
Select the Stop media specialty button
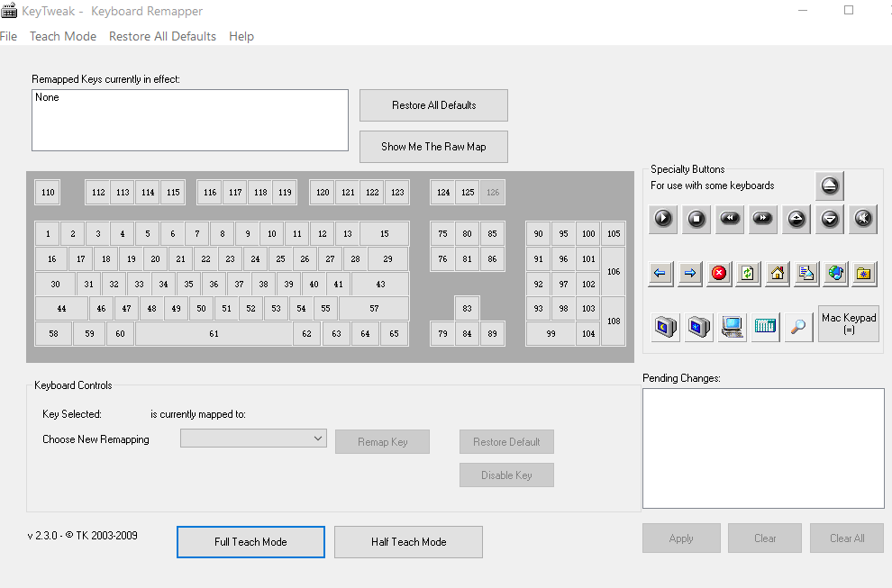(x=696, y=218)
